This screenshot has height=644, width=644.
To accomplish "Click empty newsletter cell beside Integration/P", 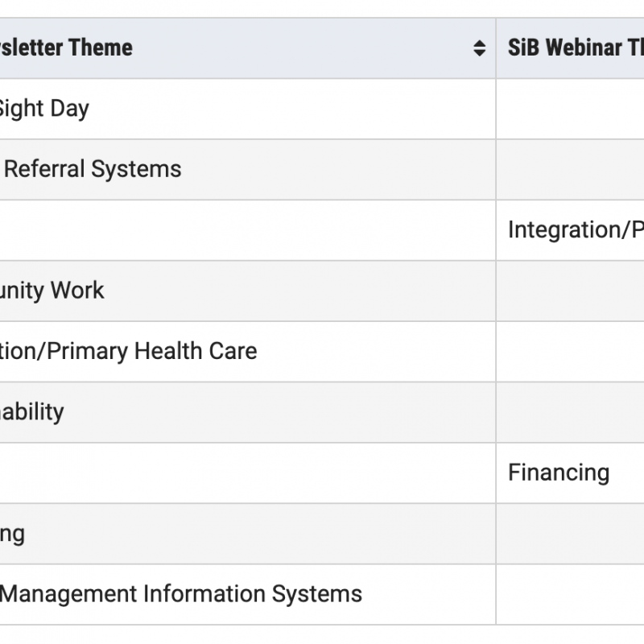I will (x=248, y=230).
